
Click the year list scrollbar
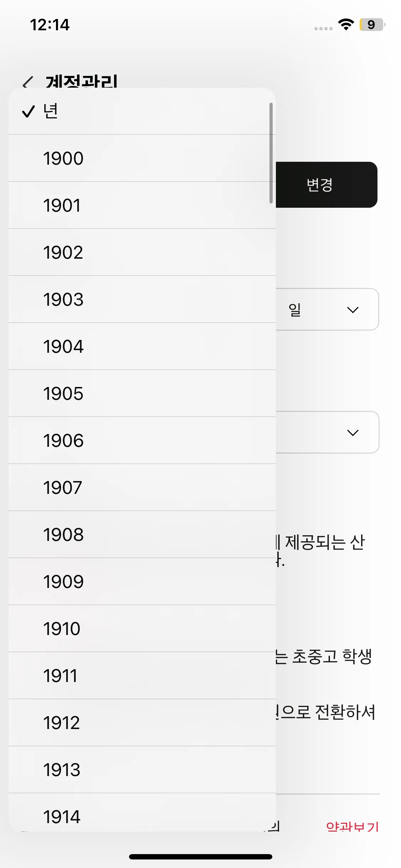271,153
